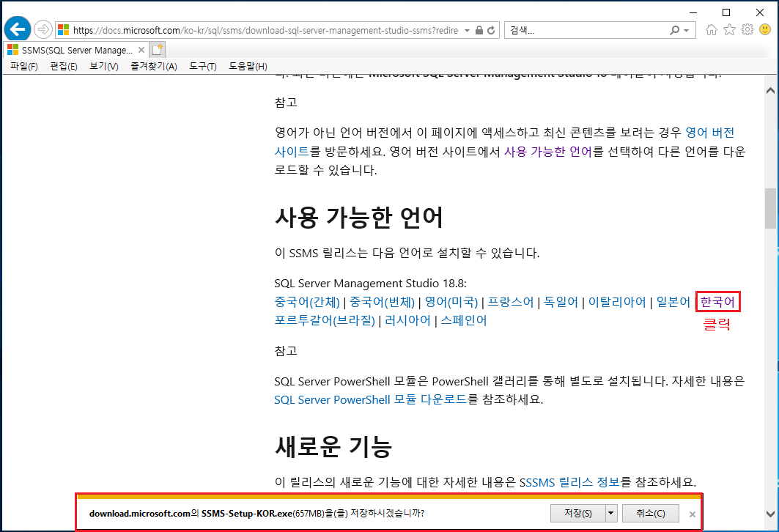The width and height of the screenshot is (779, 532).
Task: Dismiss the download notification bar
Action: 692,514
